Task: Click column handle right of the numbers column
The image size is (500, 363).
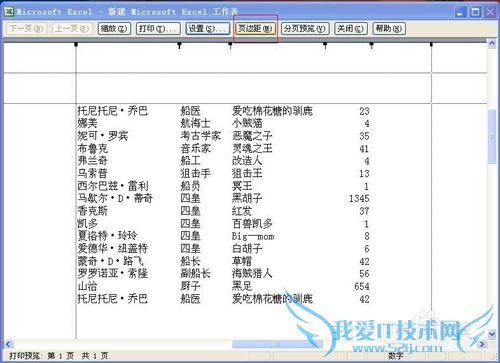Action: [371, 44]
